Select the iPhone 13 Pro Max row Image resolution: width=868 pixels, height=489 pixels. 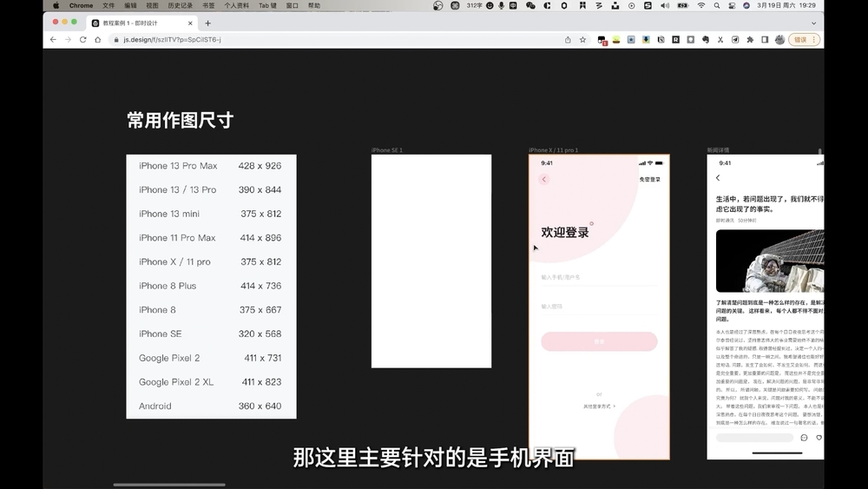click(211, 166)
